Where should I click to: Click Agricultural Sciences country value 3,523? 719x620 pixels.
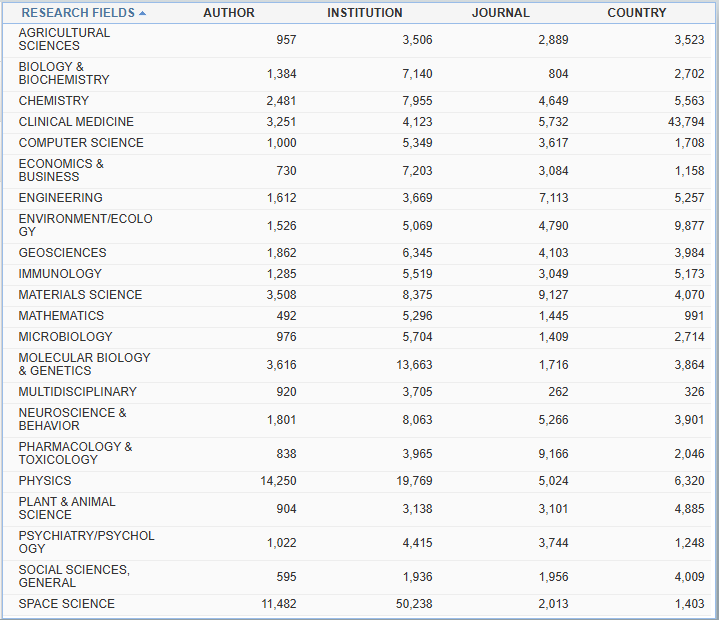[689, 40]
